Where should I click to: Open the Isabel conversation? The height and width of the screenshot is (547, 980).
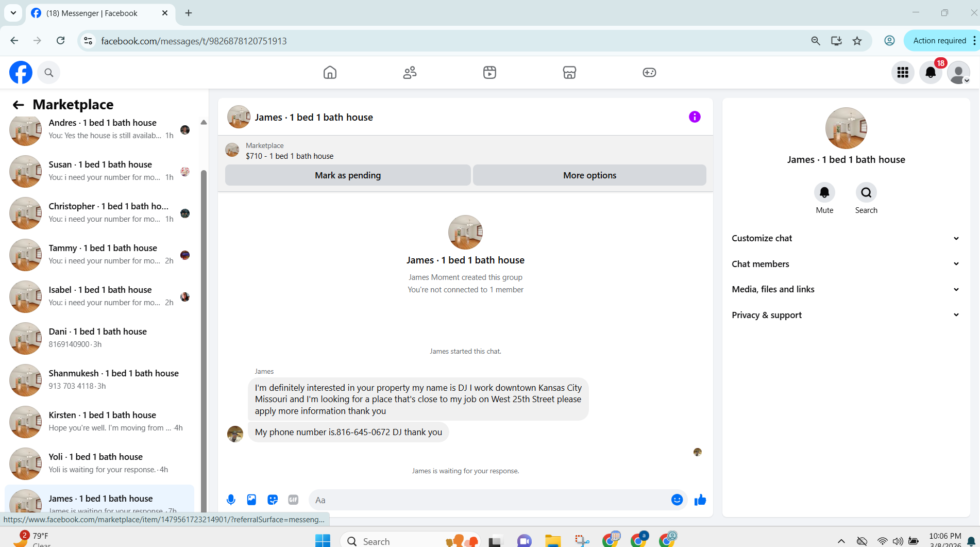pos(99,296)
